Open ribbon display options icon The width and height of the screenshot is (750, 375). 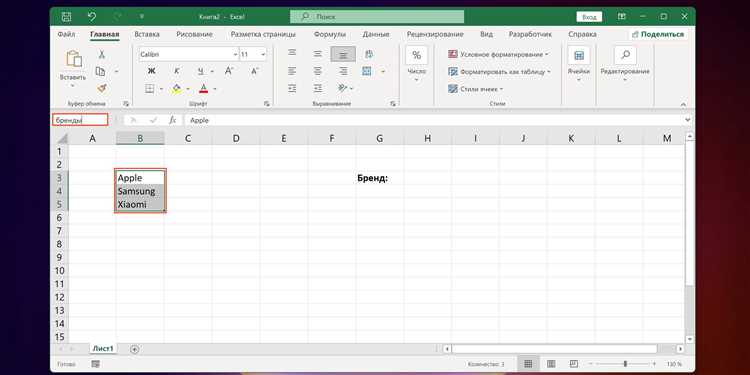pos(621,17)
